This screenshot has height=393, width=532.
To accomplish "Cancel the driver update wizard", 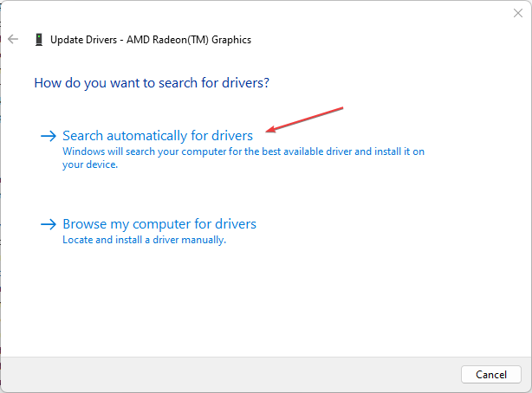I will tap(491, 374).
